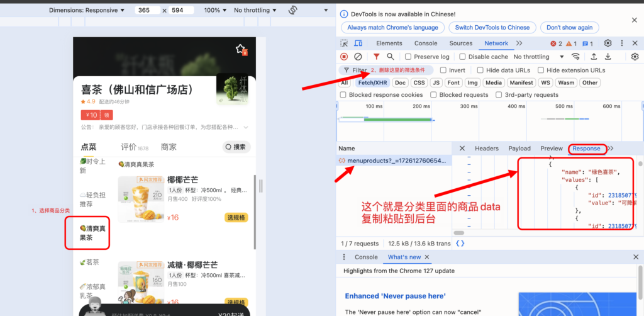This screenshot has height=316, width=644.
Task: Switch to the Headers tab
Action: 486,149
